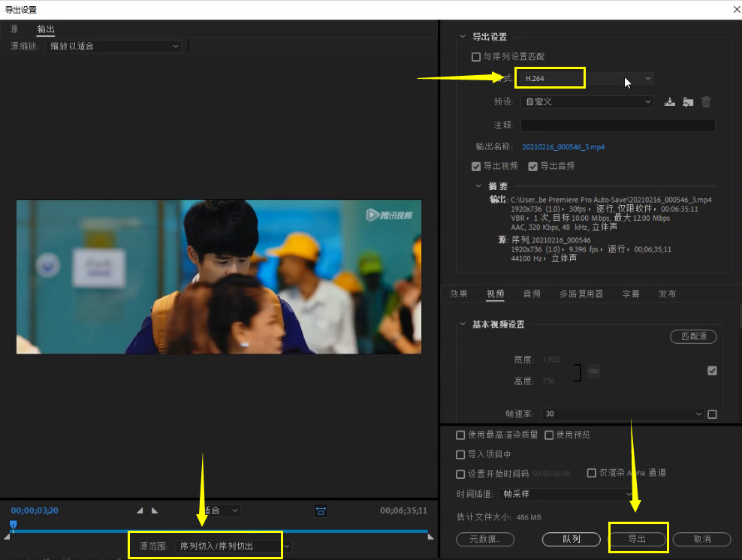Click the blue playhead on timeline
This screenshot has height=560, width=742.
(14, 525)
